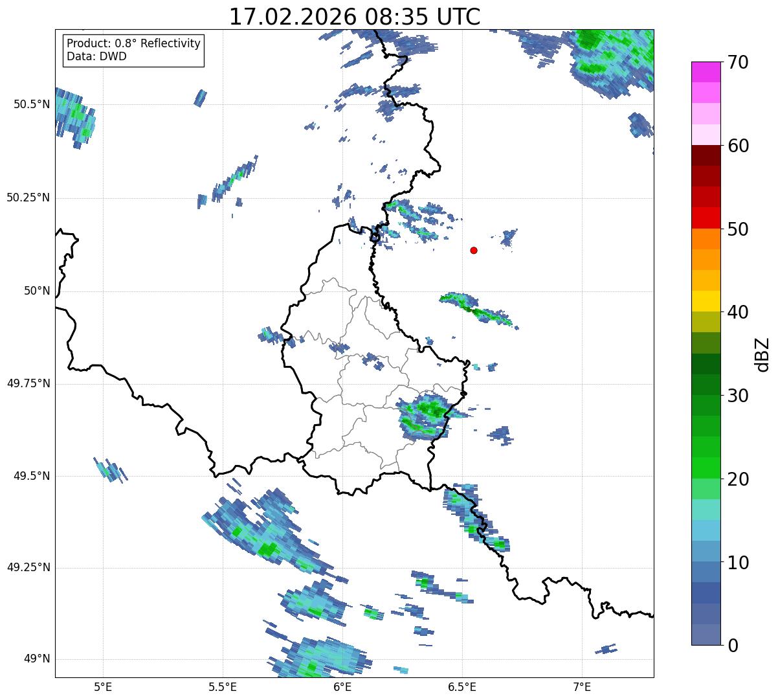Pick the bottom slate-blue colorbar segment
This screenshot has width=778, height=700.
click(x=706, y=635)
